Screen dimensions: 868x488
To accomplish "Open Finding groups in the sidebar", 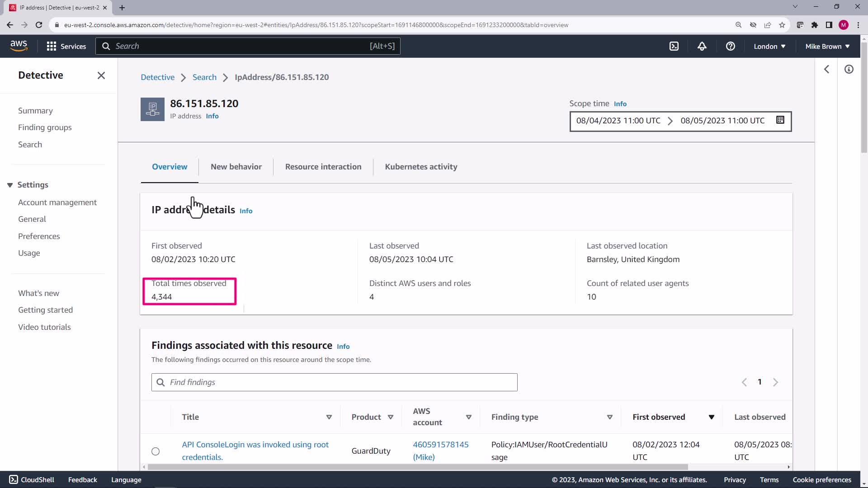I will (x=45, y=127).
